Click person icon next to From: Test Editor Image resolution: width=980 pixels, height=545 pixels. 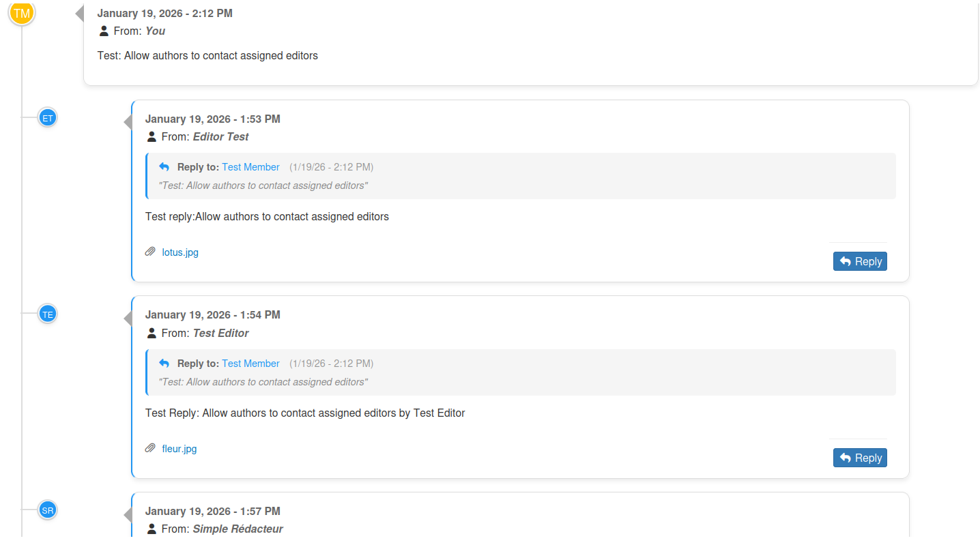pos(152,334)
